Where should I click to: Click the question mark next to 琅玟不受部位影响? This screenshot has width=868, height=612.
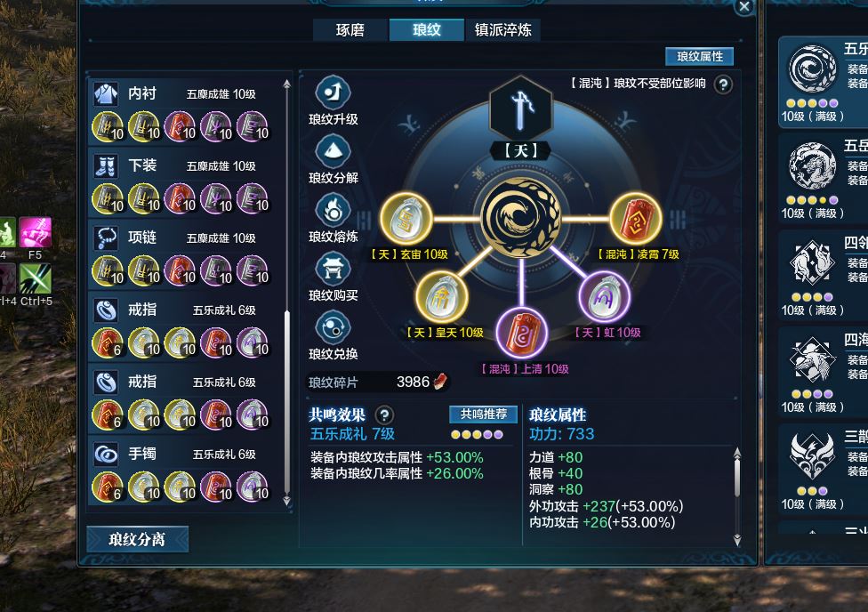point(723,85)
